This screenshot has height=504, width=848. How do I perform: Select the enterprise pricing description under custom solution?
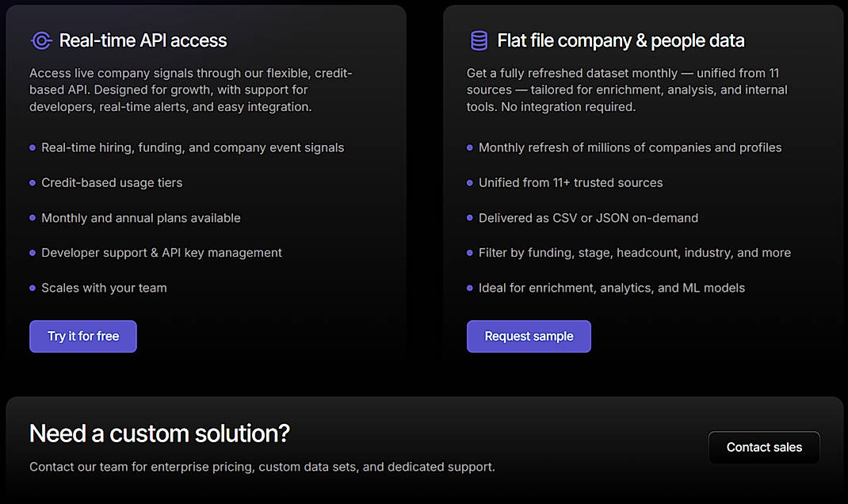coord(261,467)
